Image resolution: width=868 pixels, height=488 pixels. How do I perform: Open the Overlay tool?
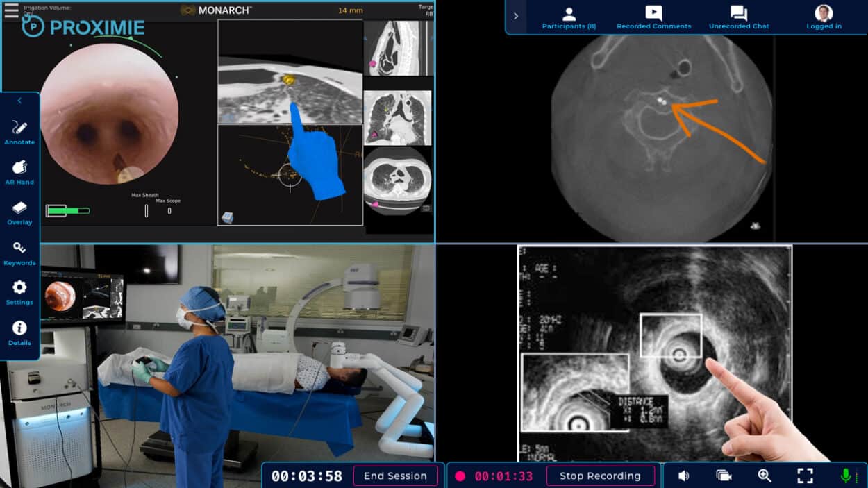(x=19, y=212)
